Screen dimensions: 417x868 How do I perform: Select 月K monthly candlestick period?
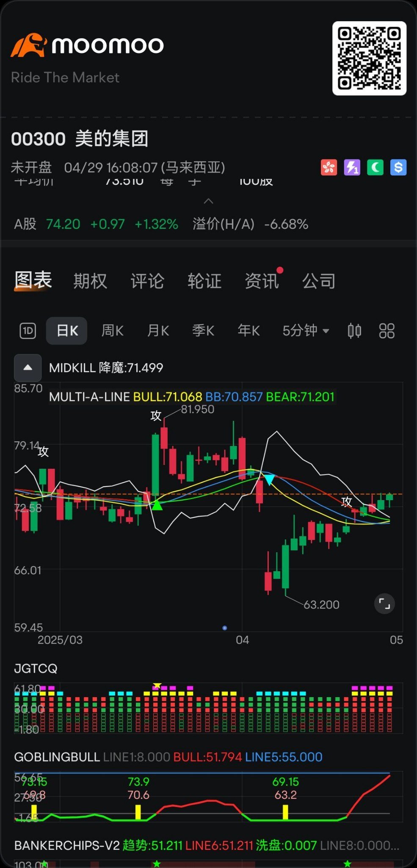tap(158, 331)
